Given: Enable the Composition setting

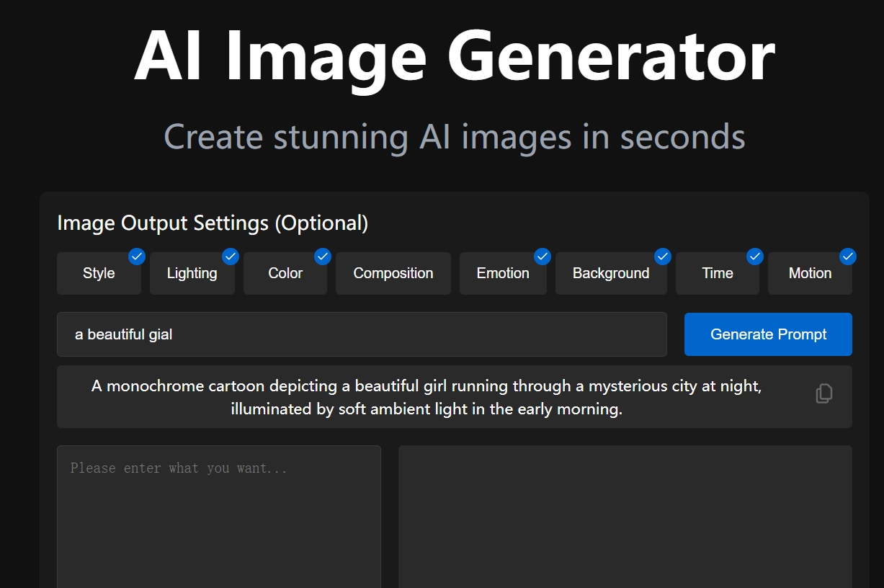Looking at the screenshot, I should [393, 273].
